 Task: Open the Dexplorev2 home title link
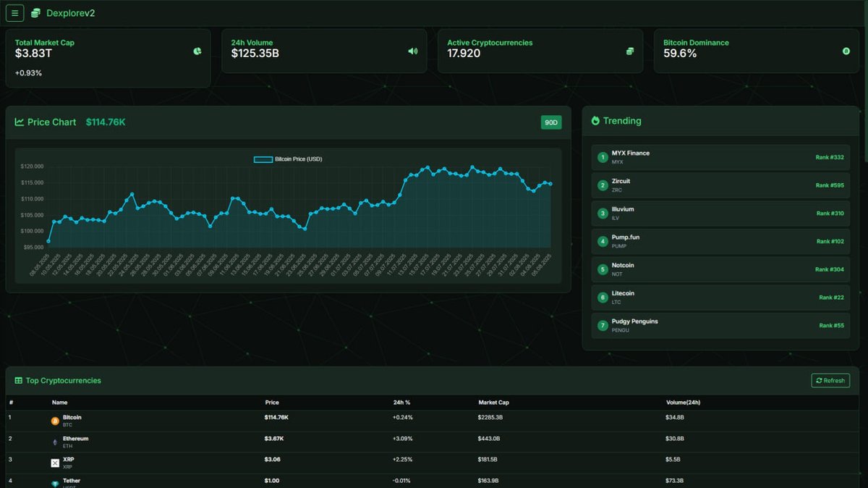pyautogui.click(x=71, y=13)
